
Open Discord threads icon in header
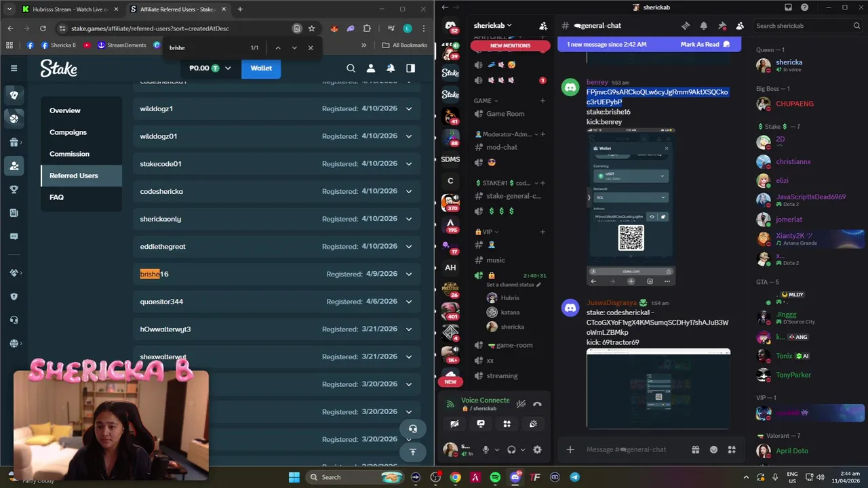pos(686,26)
